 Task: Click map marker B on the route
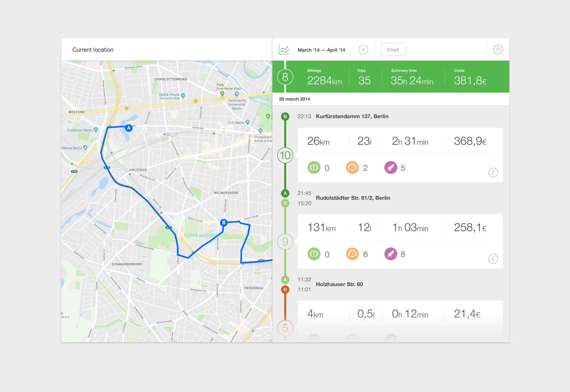(224, 223)
